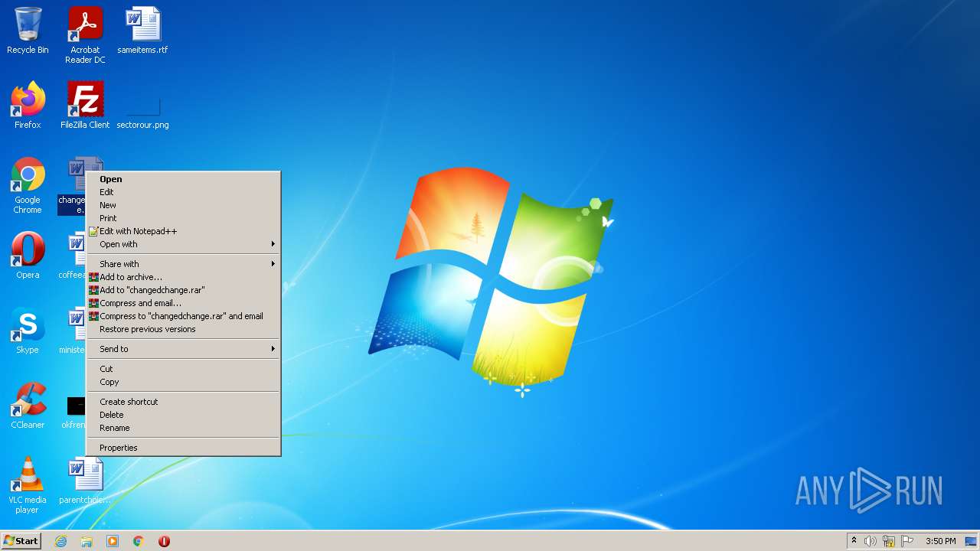Choose Restore previous versions

coord(183,329)
